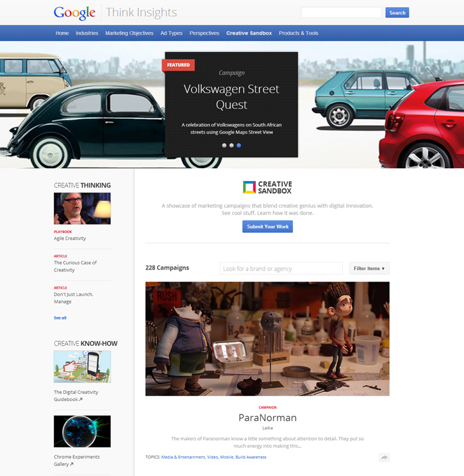Go to the Home menu item
The height and width of the screenshot is (476, 464).
[x=62, y=33]
